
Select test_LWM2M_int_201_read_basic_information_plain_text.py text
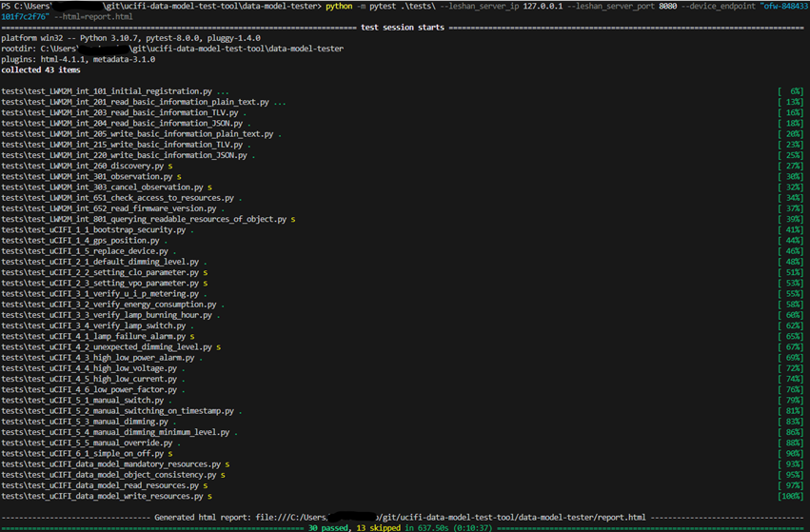point(135,102)
